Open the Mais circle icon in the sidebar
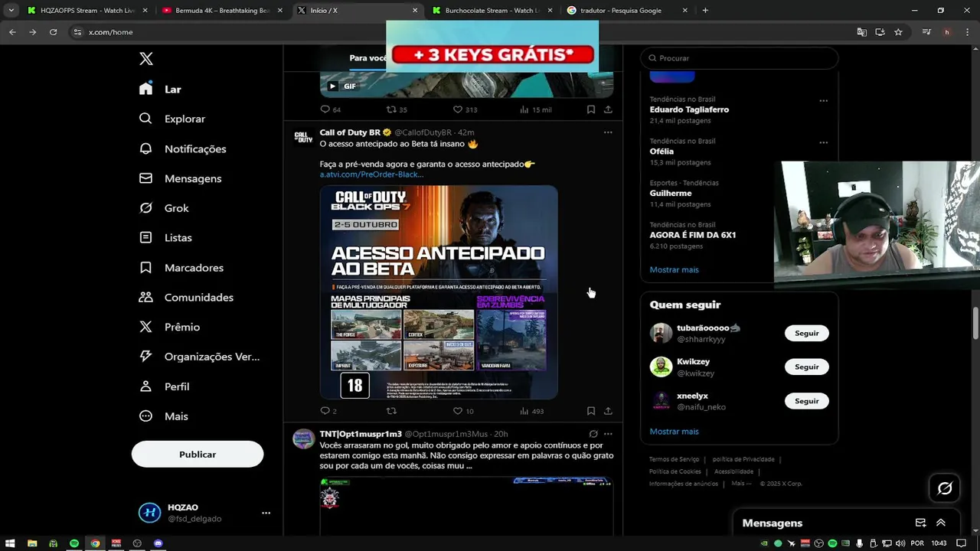Viewport: 980px width, 551px height. click(145, 416)
